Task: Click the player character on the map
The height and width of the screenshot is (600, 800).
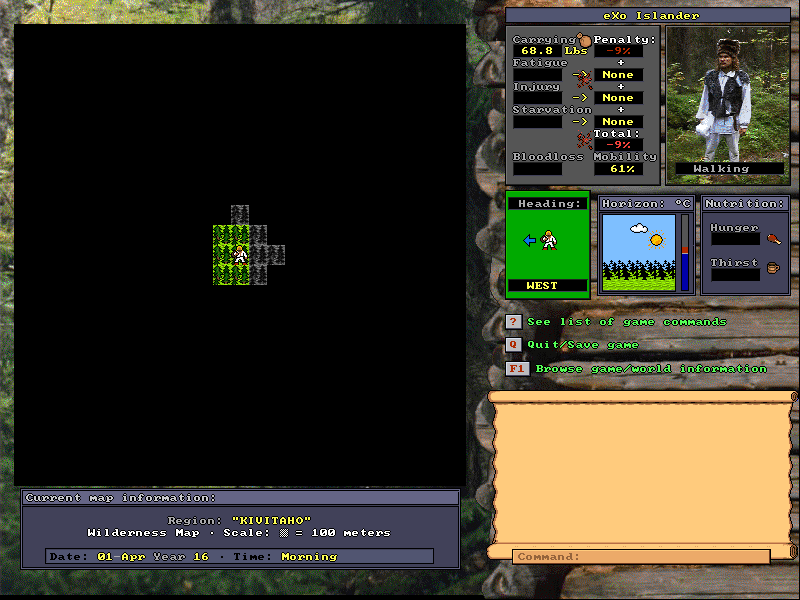Action: (x=240, y=255)
